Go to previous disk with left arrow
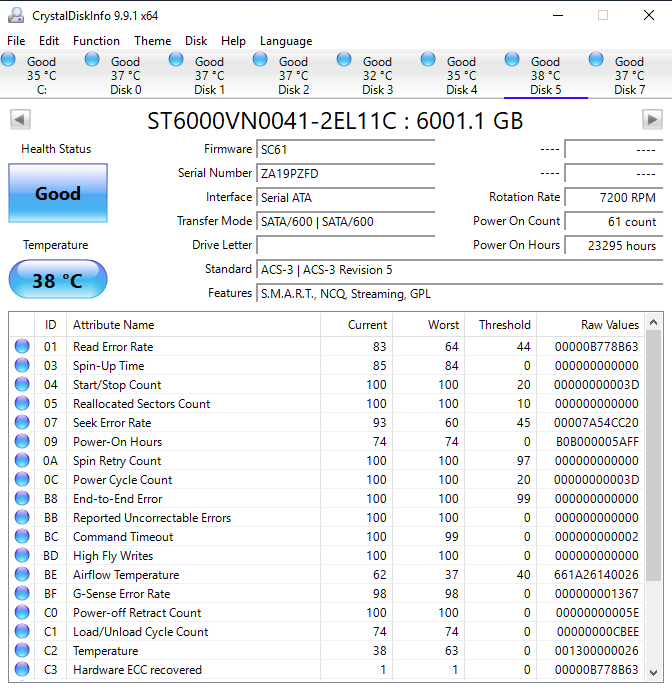The image size is (672, 690). click(x=20, y=119)
